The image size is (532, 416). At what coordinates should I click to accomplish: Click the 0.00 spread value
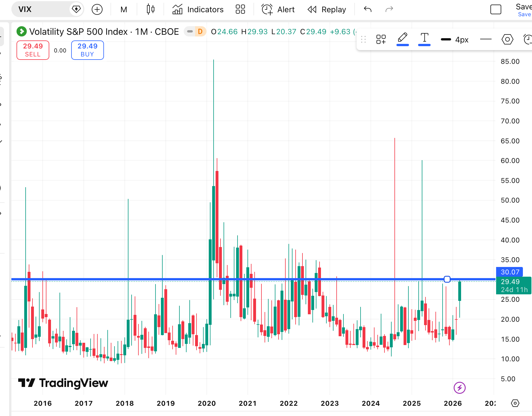[60, 50]
